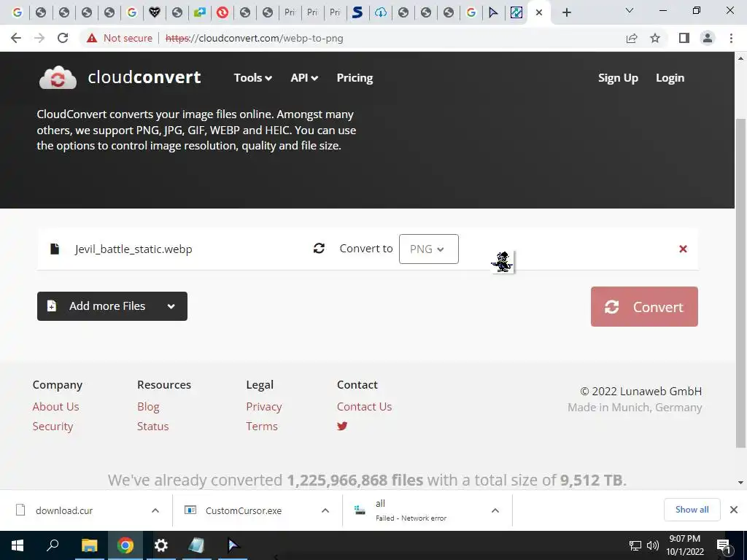The image size is (747, 560).
Task: Open the notification center icon
Action: (x=724, y=546)
